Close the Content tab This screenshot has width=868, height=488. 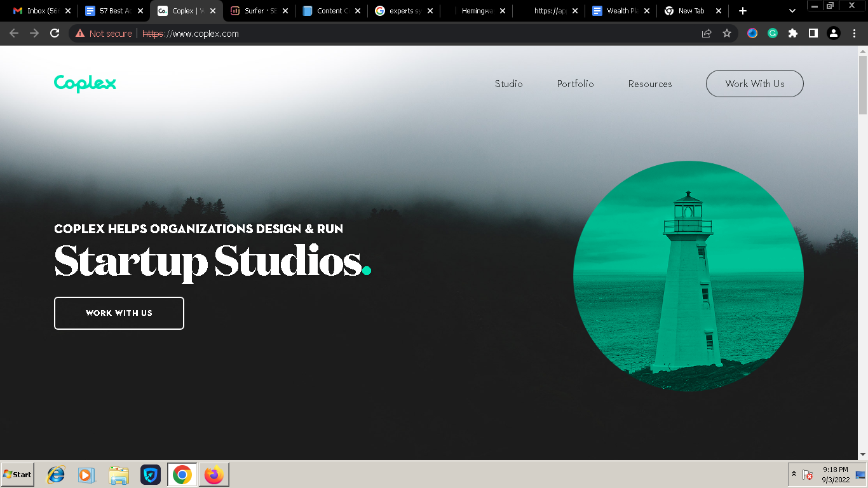pyautogui.click(x=358, y=11)
